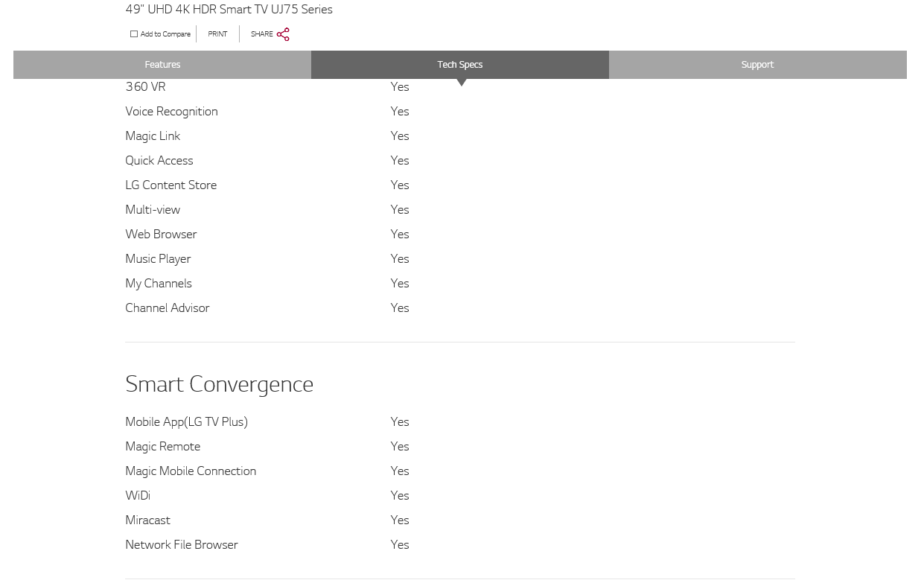
Task: Click the Channel Advisor spec label
Action: (167, 308)
